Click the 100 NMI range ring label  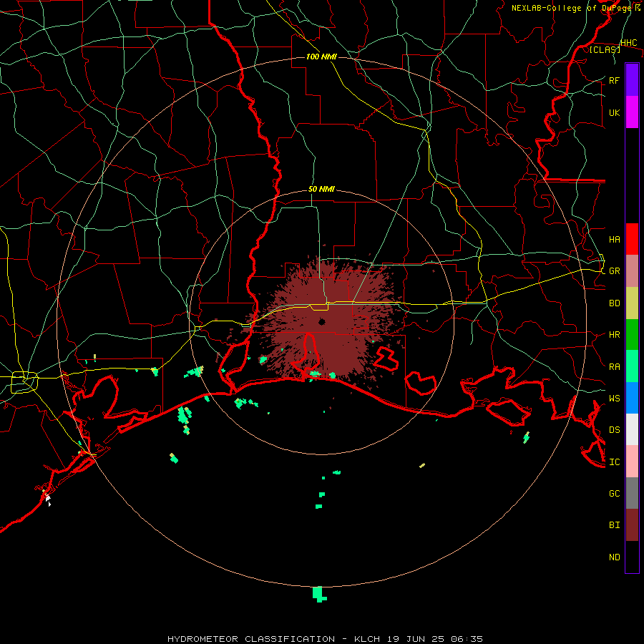(321, 57)
